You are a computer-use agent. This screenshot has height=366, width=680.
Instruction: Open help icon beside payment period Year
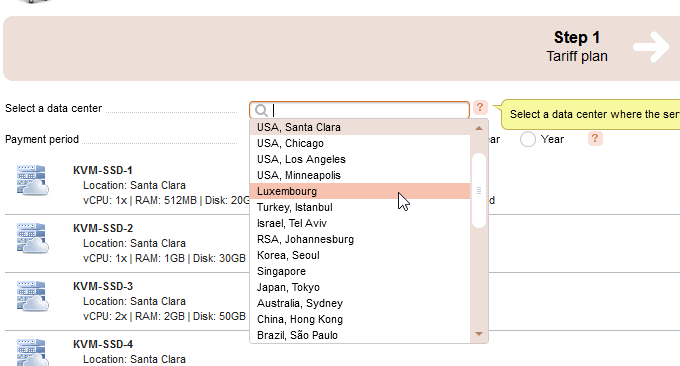point(595,139)
